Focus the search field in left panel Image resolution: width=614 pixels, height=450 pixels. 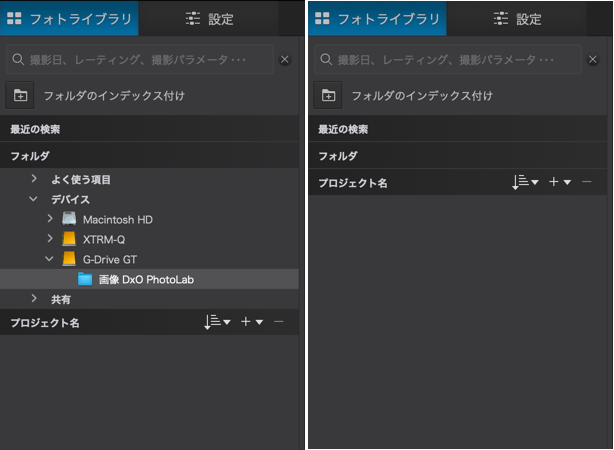[x=140, y=60]
